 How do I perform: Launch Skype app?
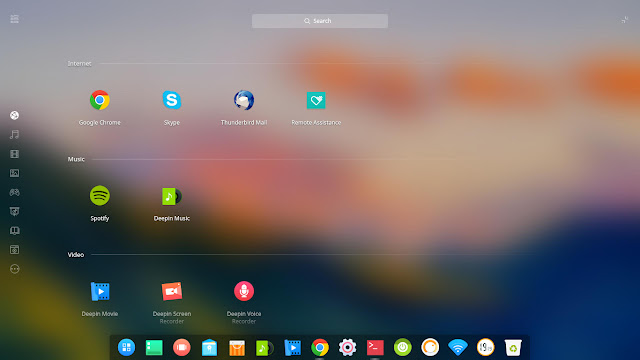coord(172,100)
